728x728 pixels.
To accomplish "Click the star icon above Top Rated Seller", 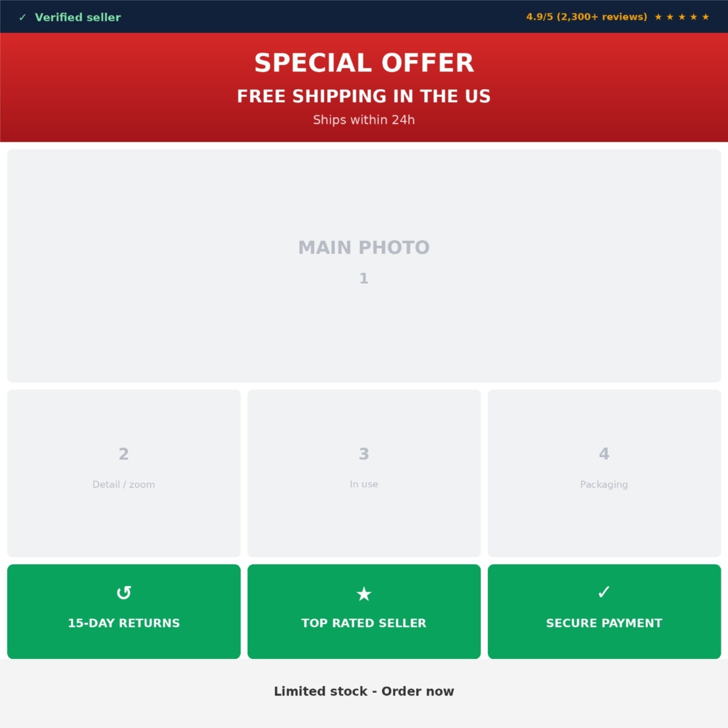I will tap(364, 593).
